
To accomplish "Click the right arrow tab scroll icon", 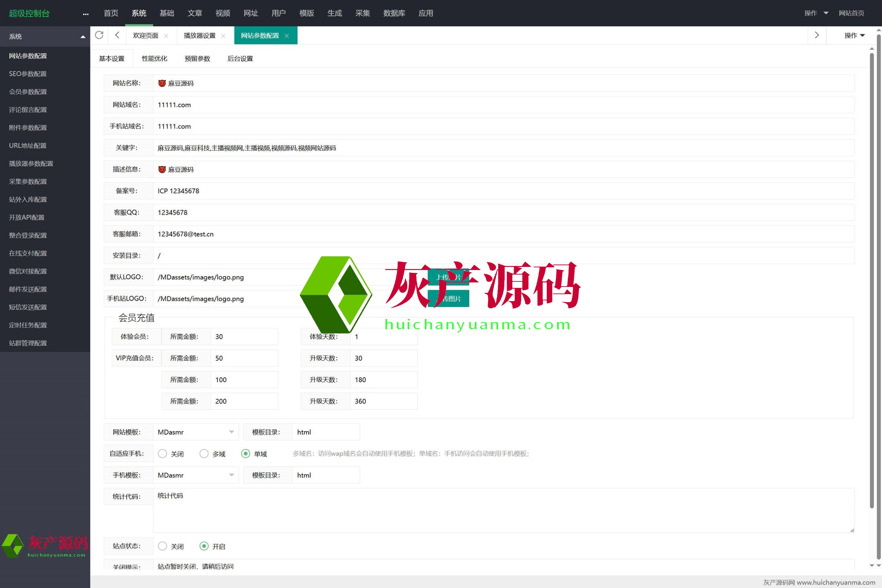I will tap(817, 35).
